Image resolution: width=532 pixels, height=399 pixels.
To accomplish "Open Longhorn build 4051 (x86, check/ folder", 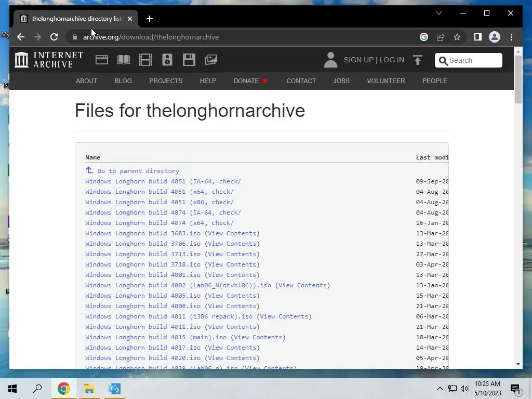I will (x=159, y=202).
